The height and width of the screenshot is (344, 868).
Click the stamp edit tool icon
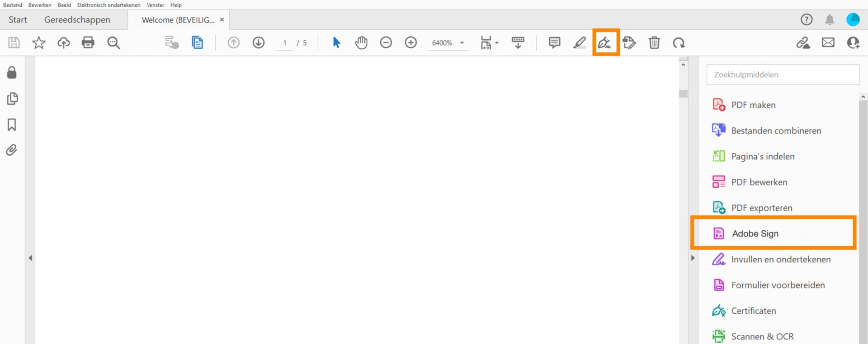click(629, 43)
